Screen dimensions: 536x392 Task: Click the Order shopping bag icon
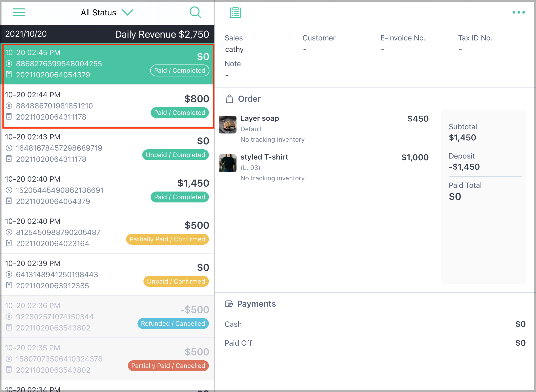pyautogui.click(x=230, y=99)
